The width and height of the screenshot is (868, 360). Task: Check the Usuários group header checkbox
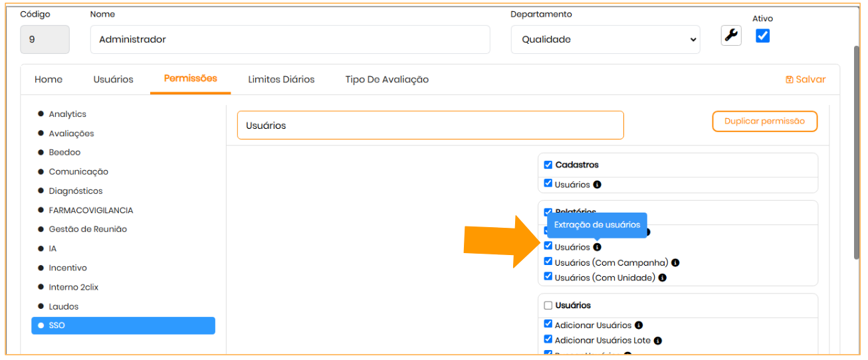tap(548, 306)
